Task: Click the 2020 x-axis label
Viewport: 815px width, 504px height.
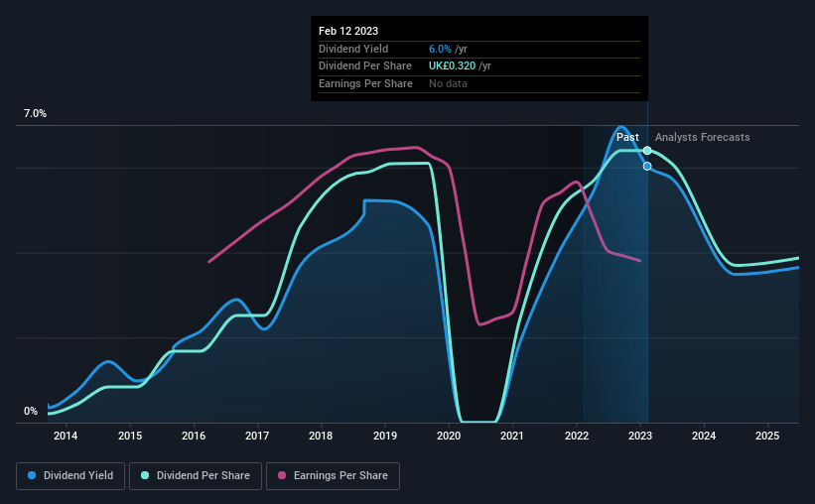Action: (449, 436)
